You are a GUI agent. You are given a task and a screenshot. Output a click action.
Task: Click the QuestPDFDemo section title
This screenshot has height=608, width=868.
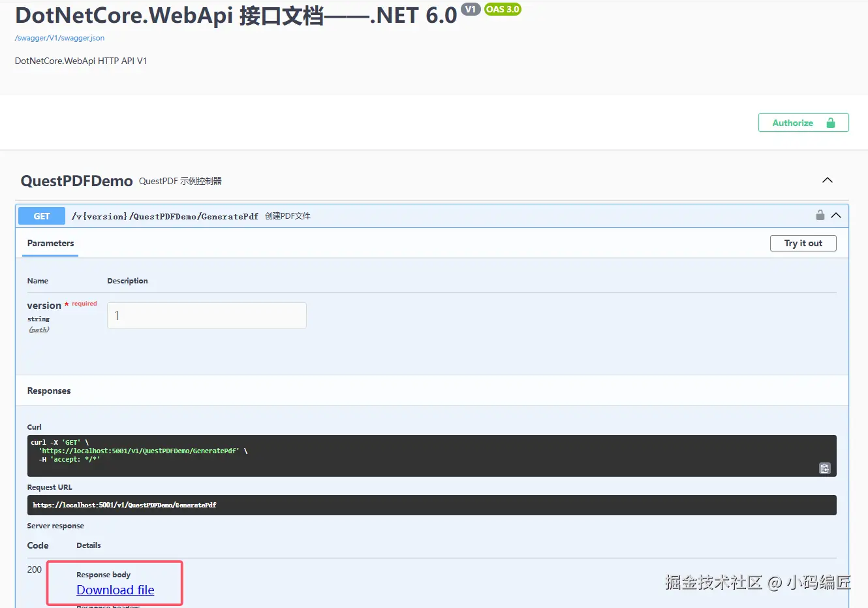pyautogui.click(x=77, y=181)
